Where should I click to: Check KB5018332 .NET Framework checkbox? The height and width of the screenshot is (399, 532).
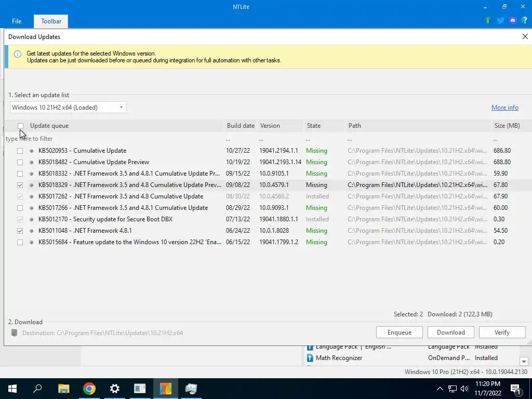click(20, 174)
